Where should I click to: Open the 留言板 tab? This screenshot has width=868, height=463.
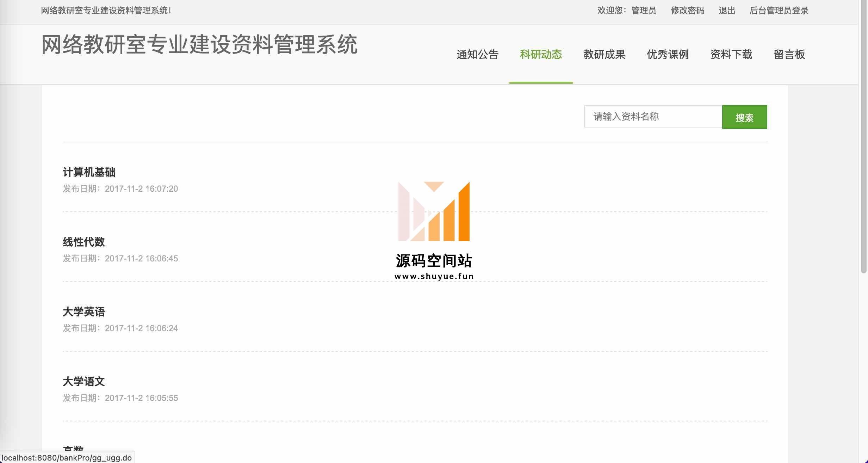coord(789,55)
